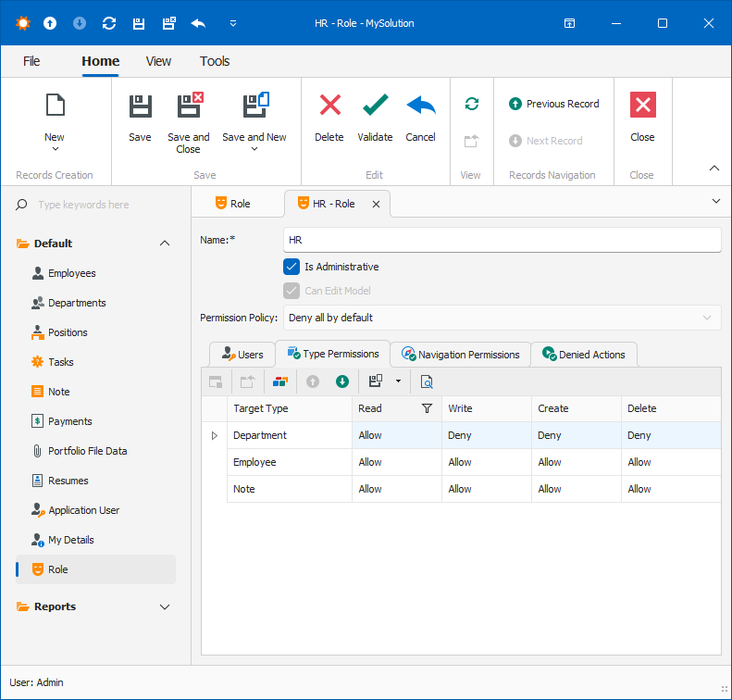Expand the Department row triangle
732x700 pixels.
215,436
